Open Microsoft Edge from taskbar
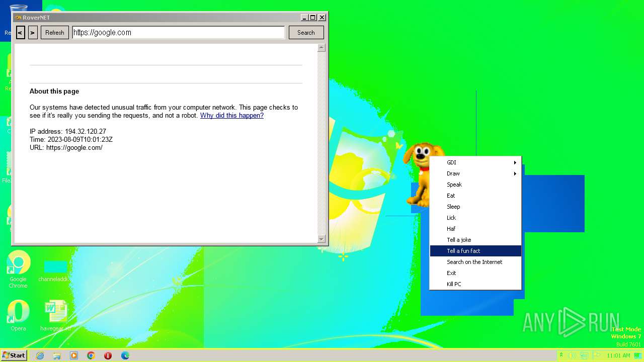The width and height of the screenshot is (644, 362). click(x=125, y=355)
